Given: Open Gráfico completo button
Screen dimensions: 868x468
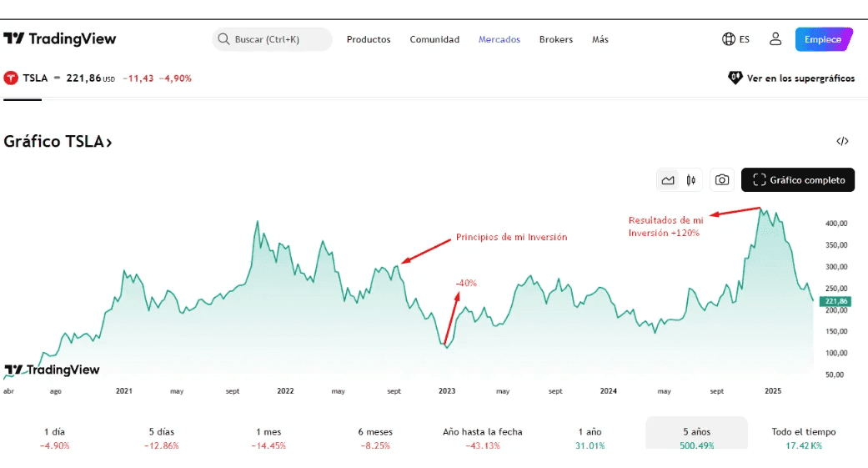Looking at the screenshot, I should point(798,180).
